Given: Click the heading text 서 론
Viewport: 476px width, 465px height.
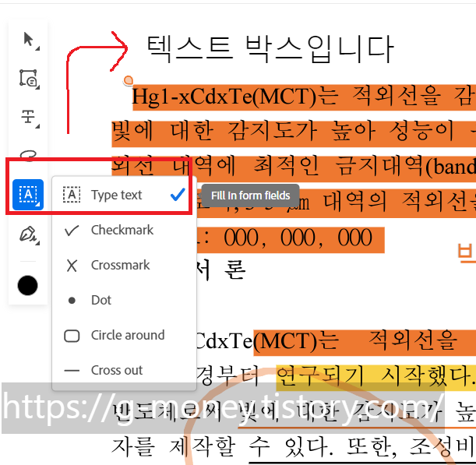Looking at the screenshot, I should 221,270.
